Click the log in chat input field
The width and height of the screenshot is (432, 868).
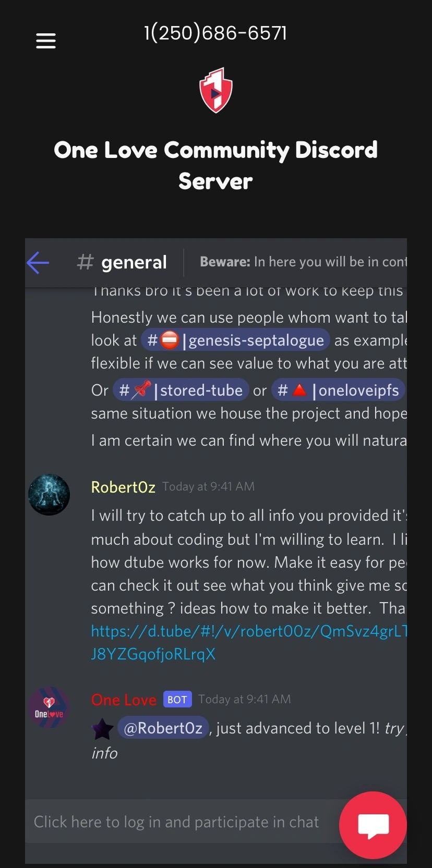183,822
